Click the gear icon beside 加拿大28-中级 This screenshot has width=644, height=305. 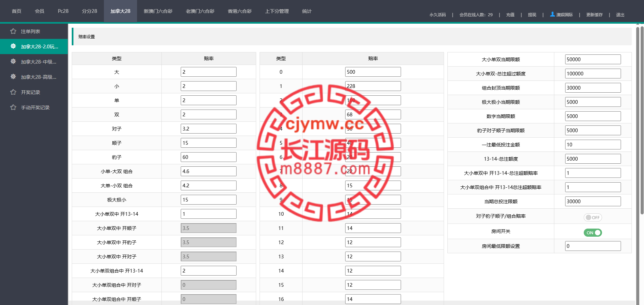pos(13,62)
